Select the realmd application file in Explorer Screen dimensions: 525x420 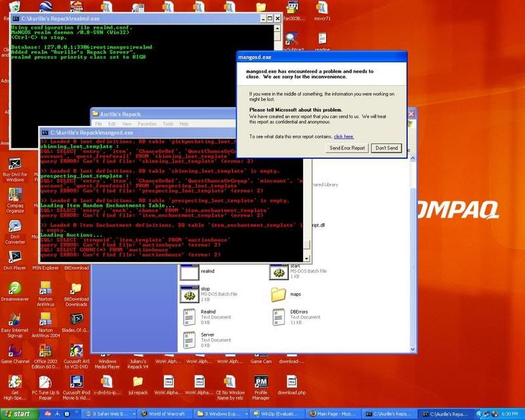(198, 271)
